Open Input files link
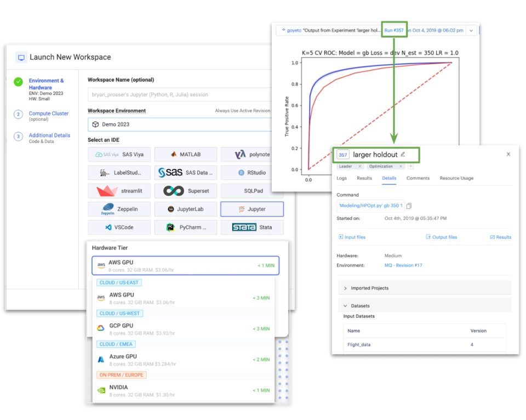 click(352, 237)
